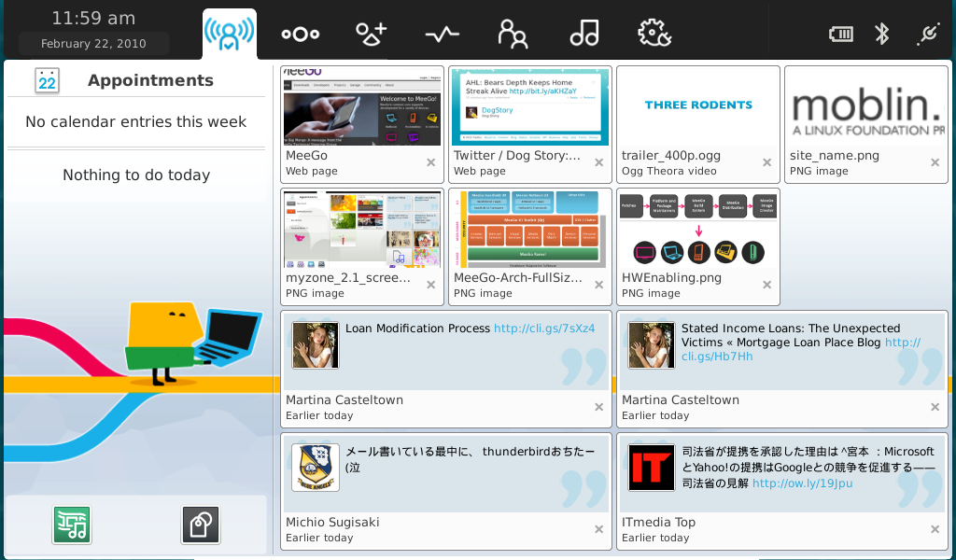This screenshot has height=560, width=956.
Task: Open the People panel icon
Action: tap(513, 34)
